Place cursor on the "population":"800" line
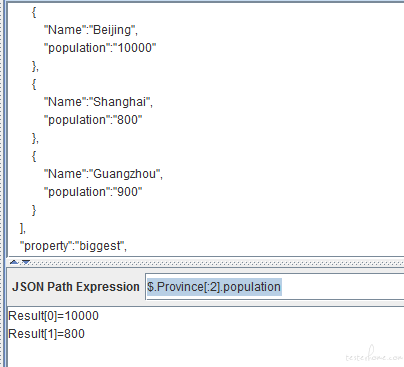Image resolution: width=404 pixels, height=367 pixels. [x=93, y=120]
